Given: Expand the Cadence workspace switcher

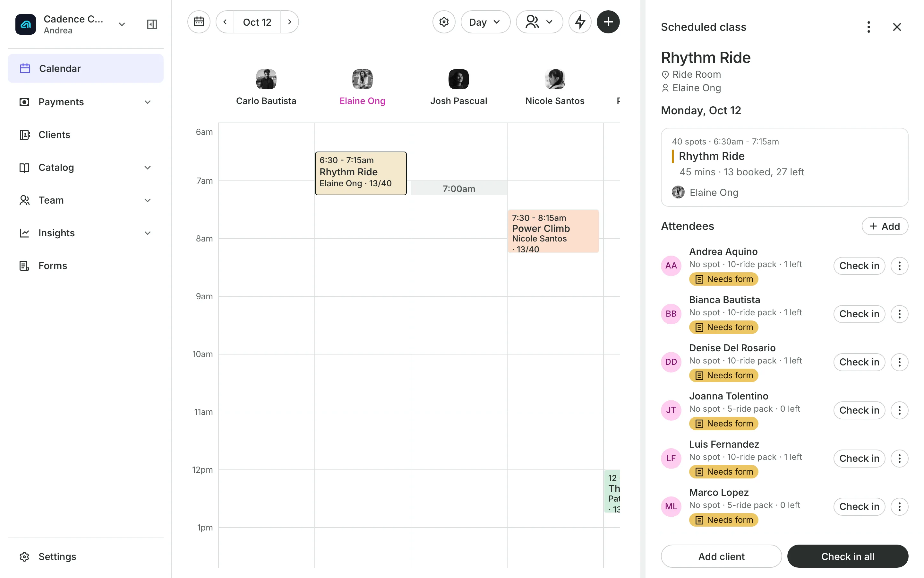Looking at the screenshot, I should 122,24.
